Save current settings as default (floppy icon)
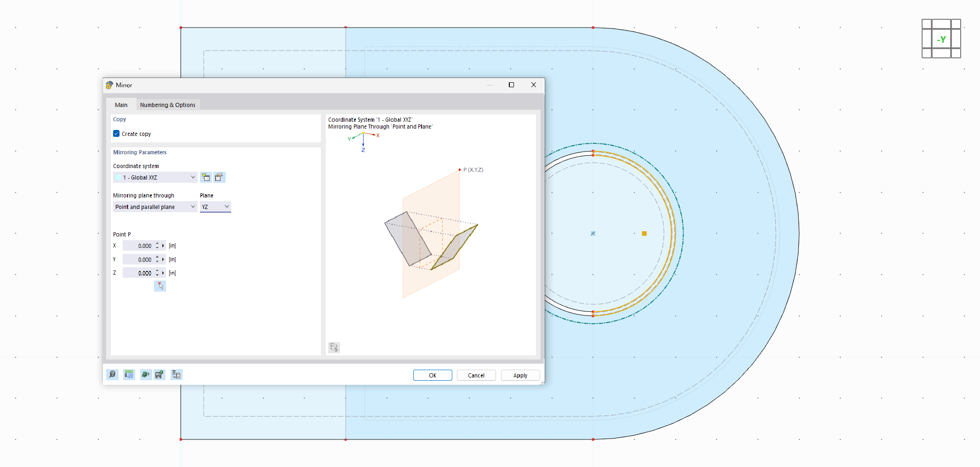Screen dimensions: 980x467 point(159,375)
